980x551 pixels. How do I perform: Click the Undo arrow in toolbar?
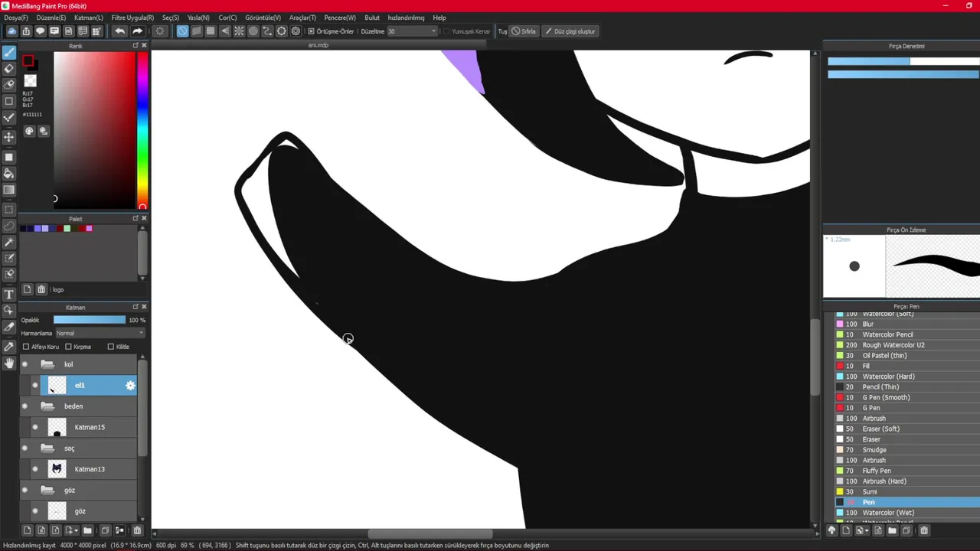click(x=119, y=31)
